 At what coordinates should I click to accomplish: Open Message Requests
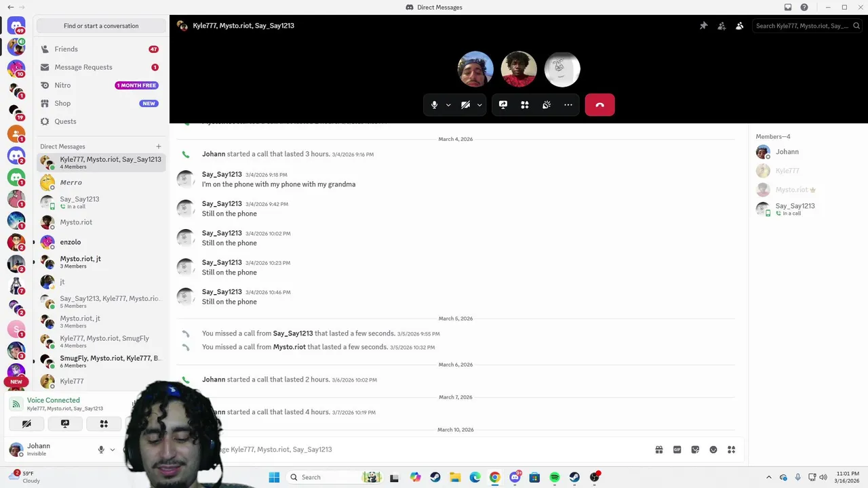[x=101, y=67]
